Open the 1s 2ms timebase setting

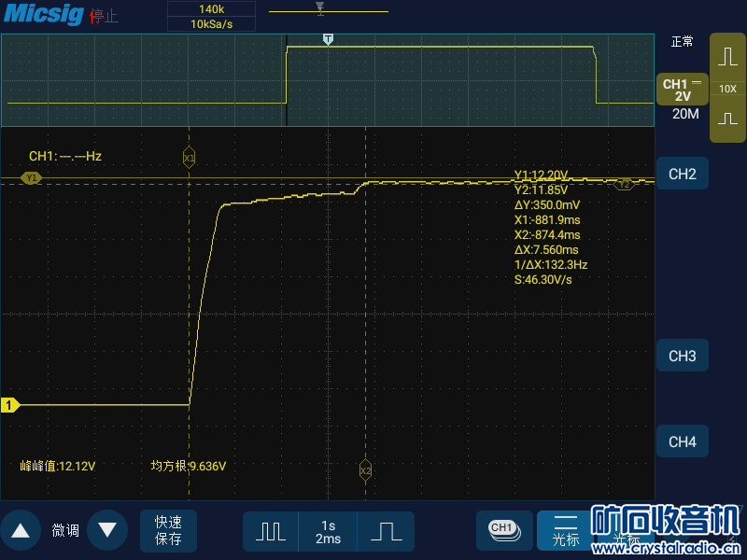pos(328,531)
